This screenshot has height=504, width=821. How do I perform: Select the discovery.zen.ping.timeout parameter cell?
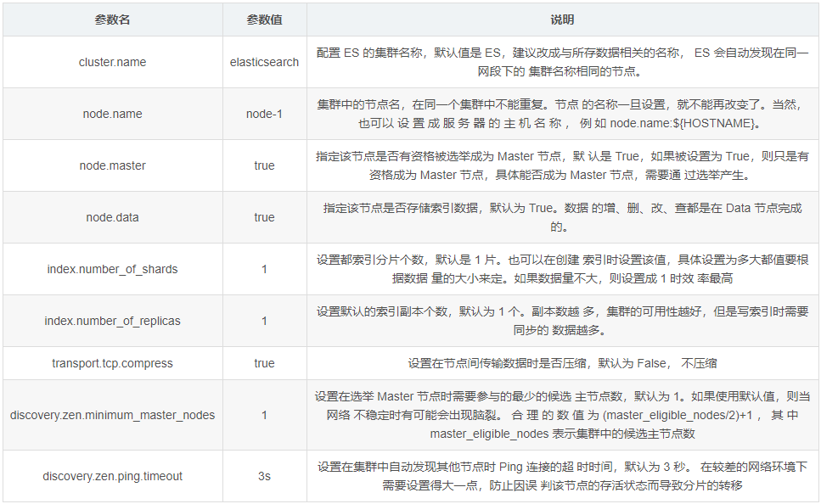pos(112,476)
